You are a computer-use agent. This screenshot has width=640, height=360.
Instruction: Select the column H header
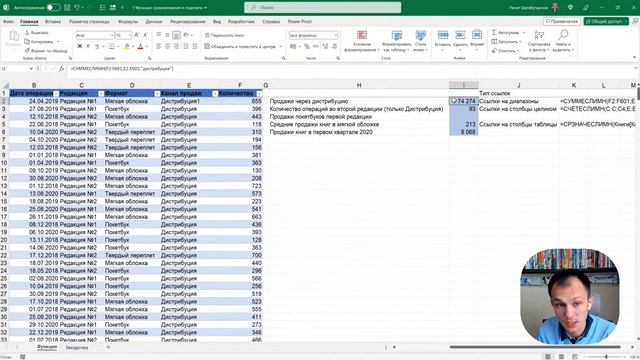[x=359, y=85]
